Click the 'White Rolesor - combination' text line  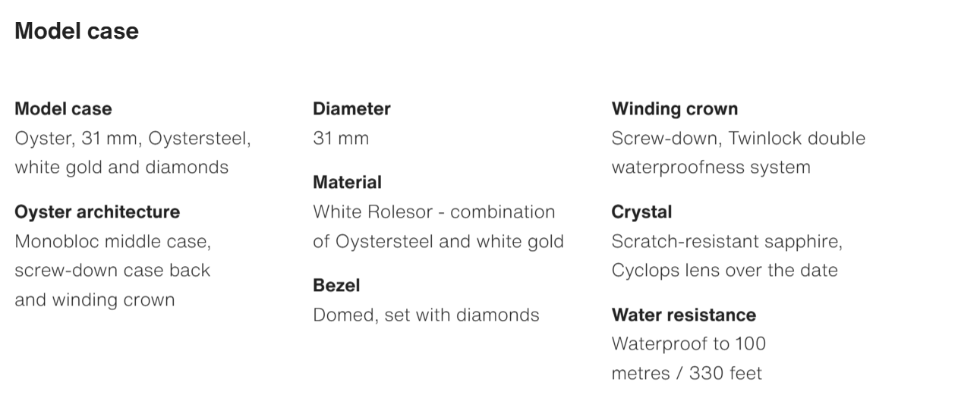click(x=433, y=212)
